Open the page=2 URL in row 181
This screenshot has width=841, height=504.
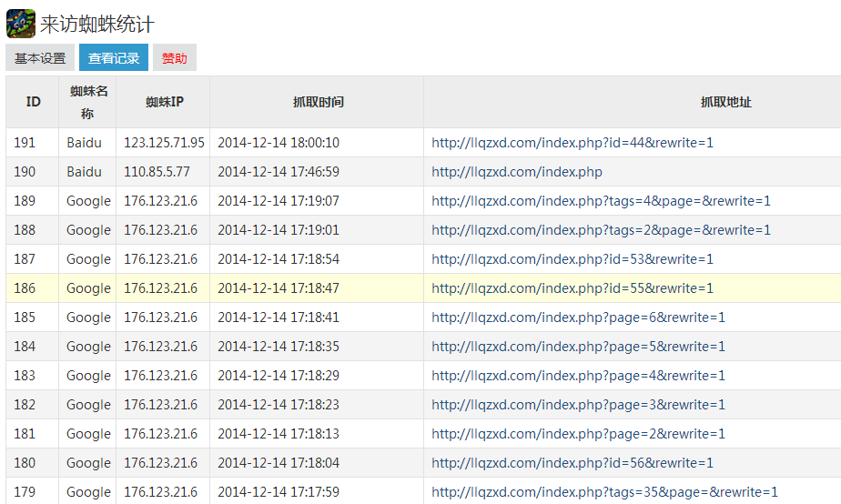pos(578,434)
